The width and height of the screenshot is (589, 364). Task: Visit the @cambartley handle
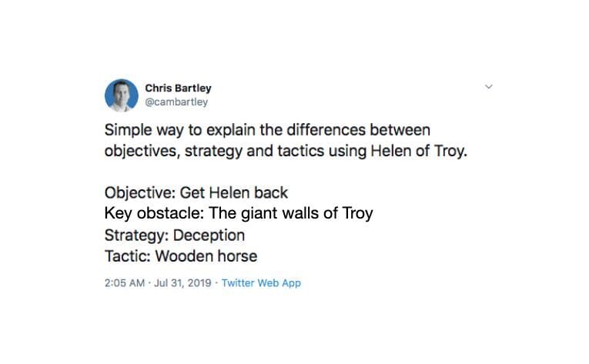[x=176, y=102]
